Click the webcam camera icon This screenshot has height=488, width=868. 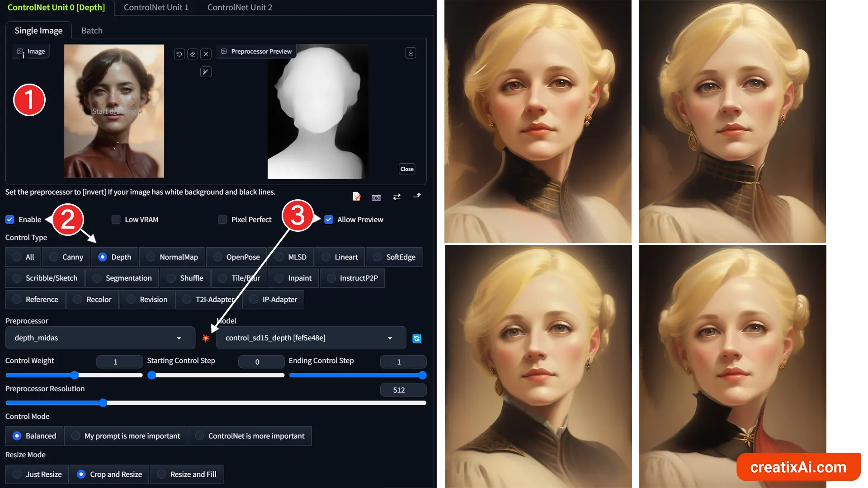click(376, 197)
